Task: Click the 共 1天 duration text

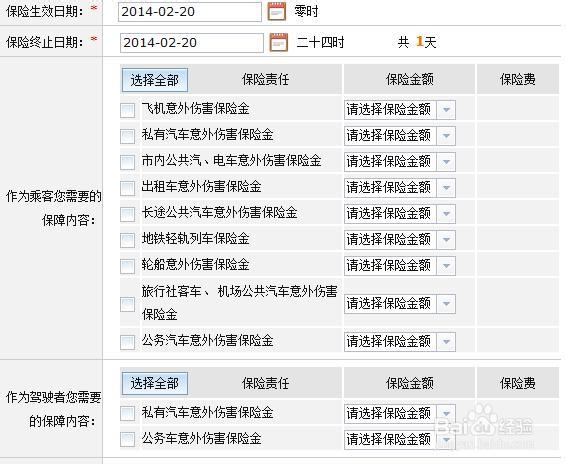Action: point(417,42)
